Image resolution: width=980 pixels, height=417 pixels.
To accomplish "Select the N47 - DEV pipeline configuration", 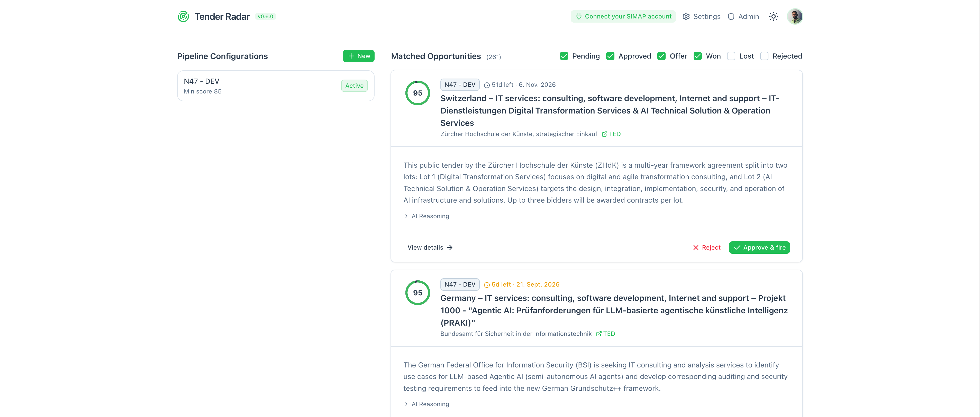I will (275, 86).
